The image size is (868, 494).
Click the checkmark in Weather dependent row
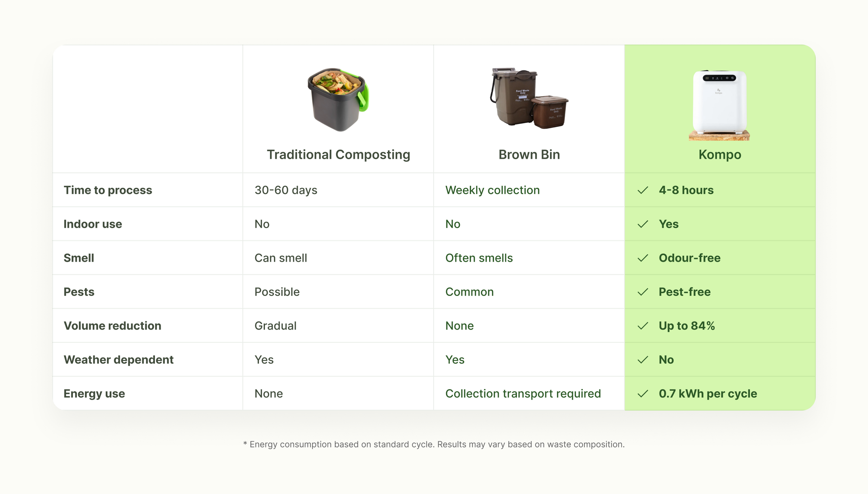click(643, 360)
